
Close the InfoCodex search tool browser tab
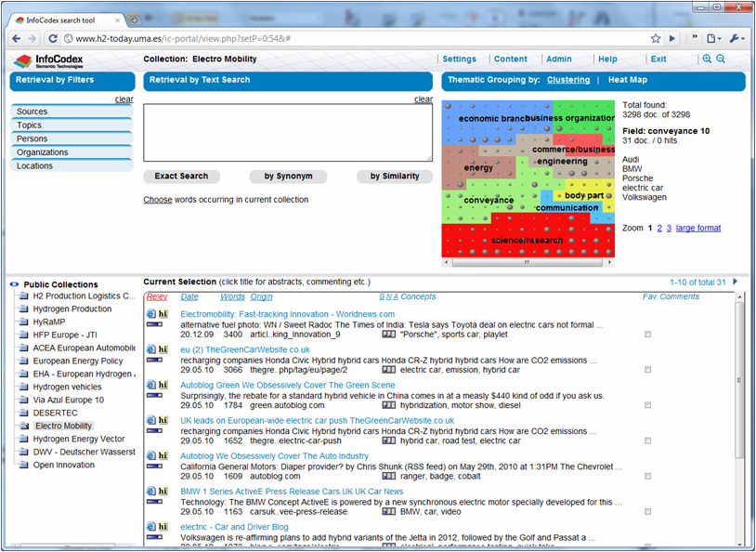[117, 20]
